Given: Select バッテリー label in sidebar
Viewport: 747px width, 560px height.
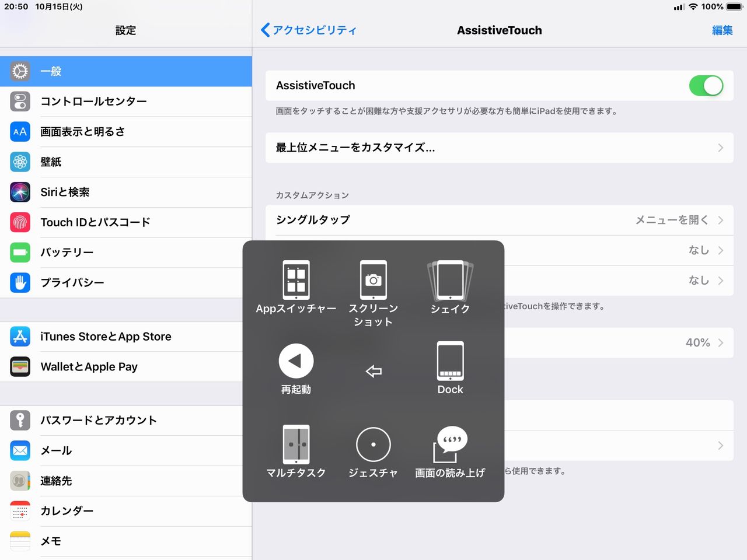Looking at the screenshot, I should [67, 253].
